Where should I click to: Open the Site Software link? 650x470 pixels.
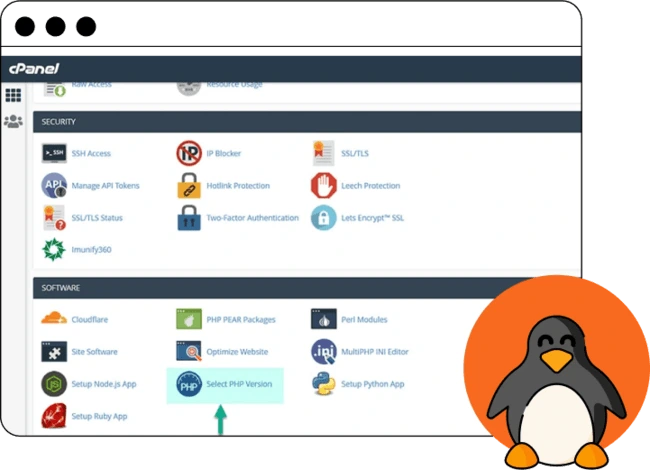pos(95,351)
